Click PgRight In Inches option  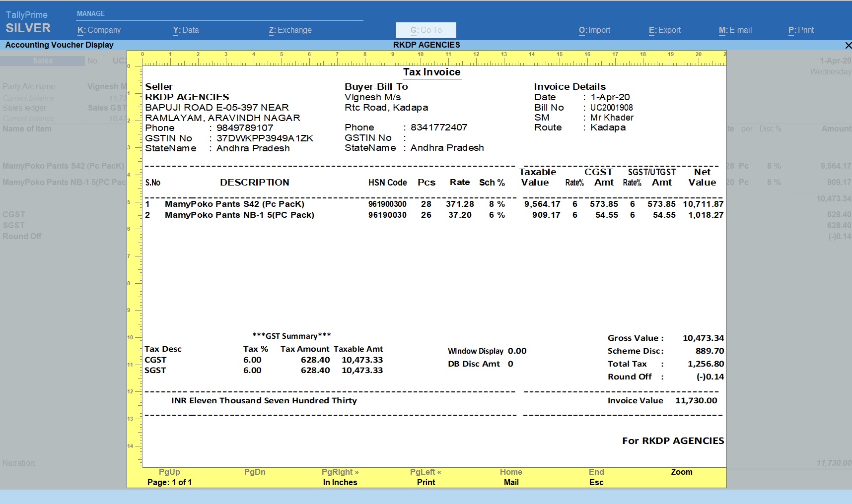[340, 477]
